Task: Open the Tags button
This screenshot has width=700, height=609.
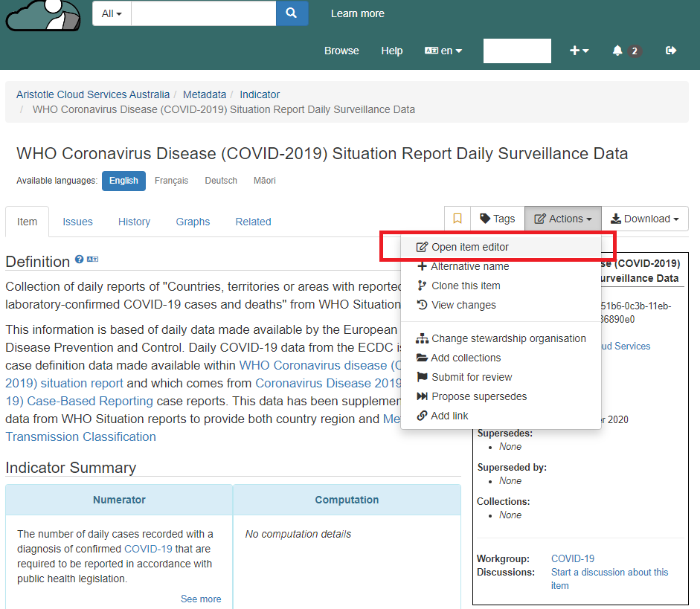Action: click(497, 219)
